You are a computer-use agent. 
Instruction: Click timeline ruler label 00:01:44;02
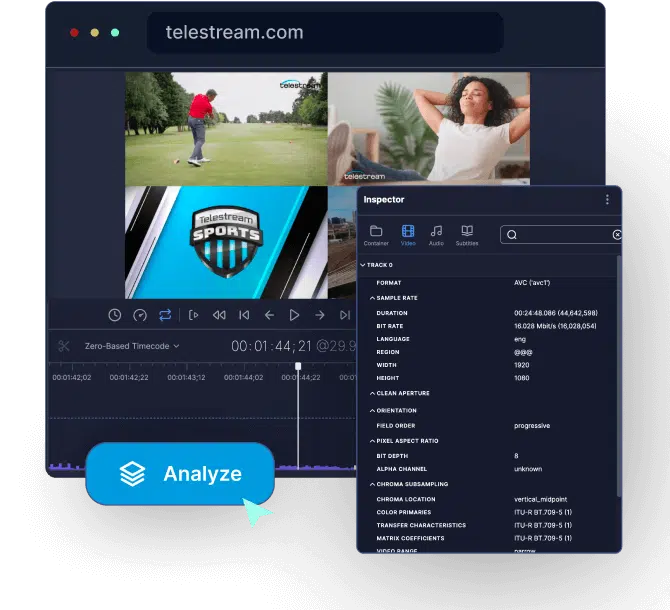point(244,378)
